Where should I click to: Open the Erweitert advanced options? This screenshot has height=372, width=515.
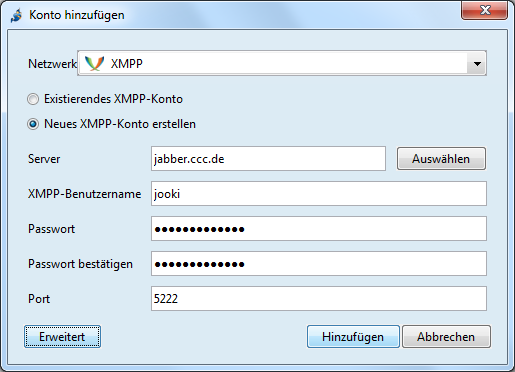point(62,337)
